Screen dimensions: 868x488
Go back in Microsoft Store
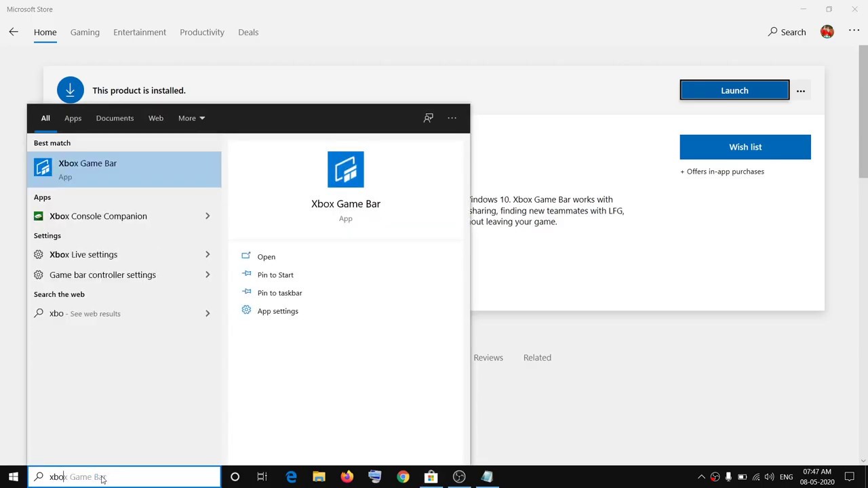click(14, 32)
